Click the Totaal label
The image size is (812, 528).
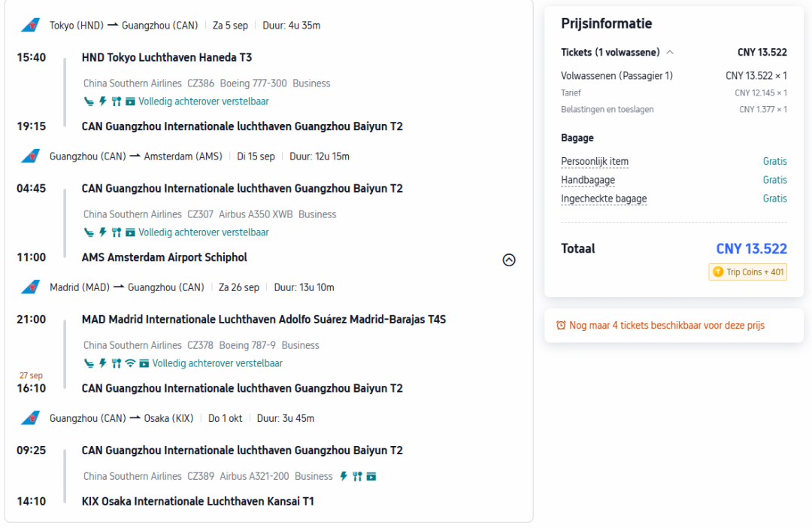578,249
